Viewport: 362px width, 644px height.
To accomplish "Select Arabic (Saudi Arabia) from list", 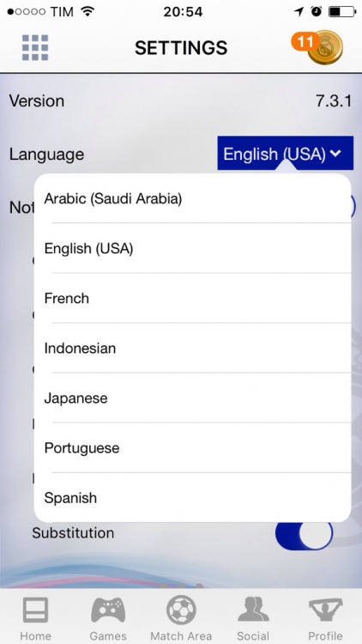I will (192, 199).
